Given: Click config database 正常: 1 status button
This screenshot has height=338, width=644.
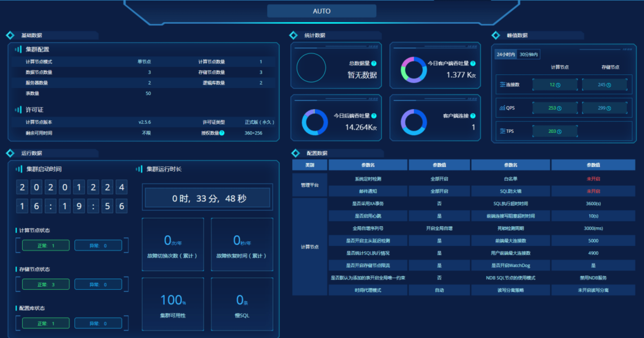Looking at the screenshot, I should (46, 323).
